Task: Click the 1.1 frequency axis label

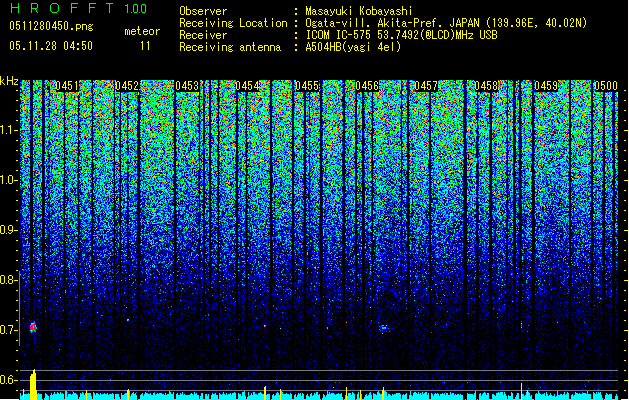Action: [8, 130]
